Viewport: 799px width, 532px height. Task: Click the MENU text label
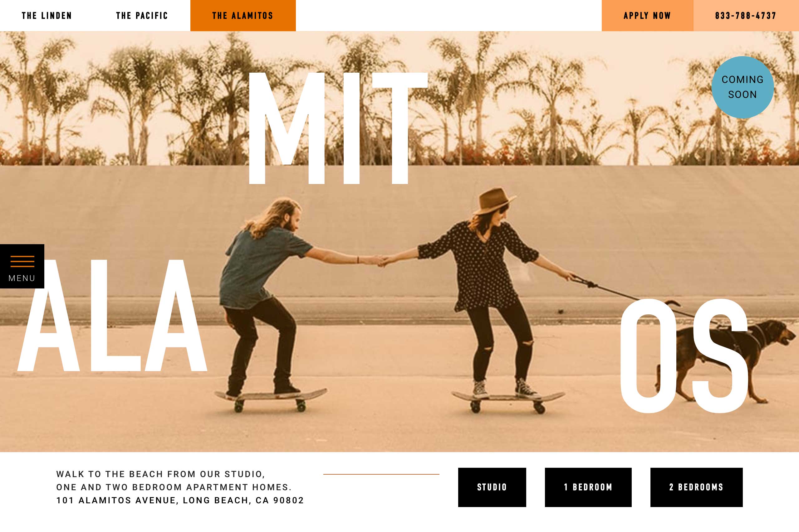[x=22, y=278]
